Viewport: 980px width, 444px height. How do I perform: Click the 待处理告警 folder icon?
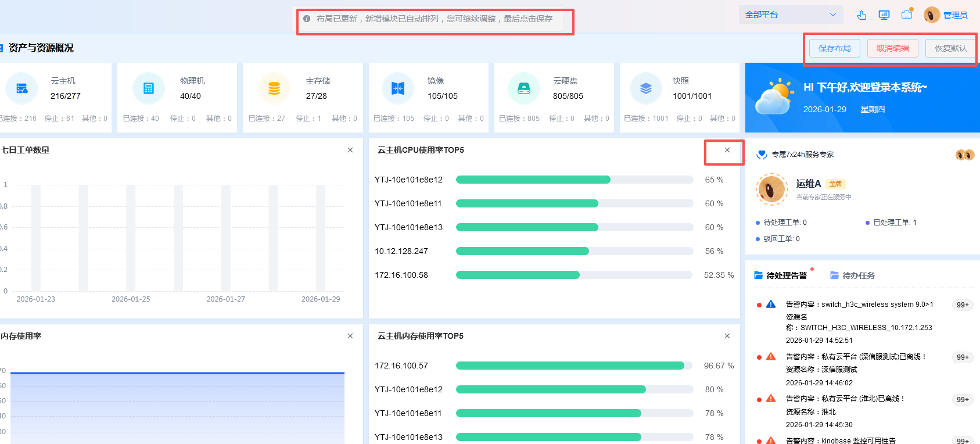point(759,275)
